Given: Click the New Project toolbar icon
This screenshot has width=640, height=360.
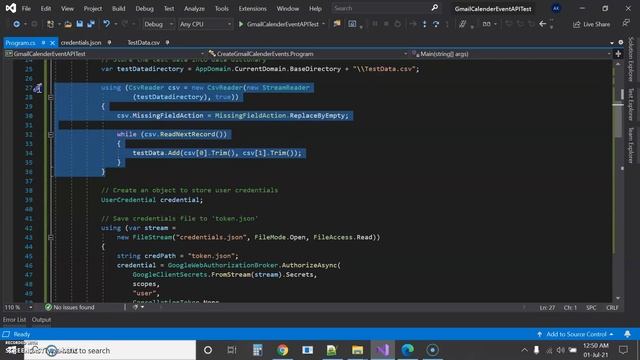Looking at the screenshot, I should click(x=50, y=24).
